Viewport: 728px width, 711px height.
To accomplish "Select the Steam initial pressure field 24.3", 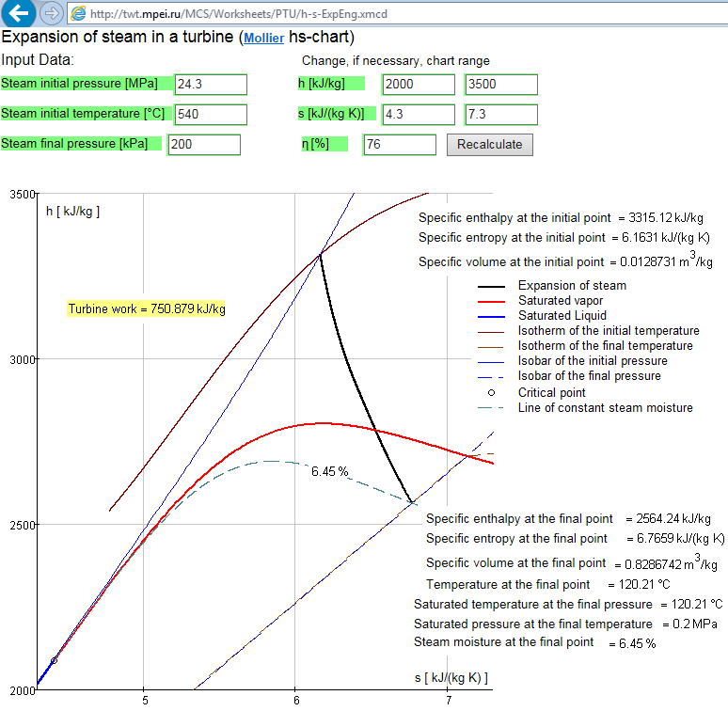I will (211, 85).
